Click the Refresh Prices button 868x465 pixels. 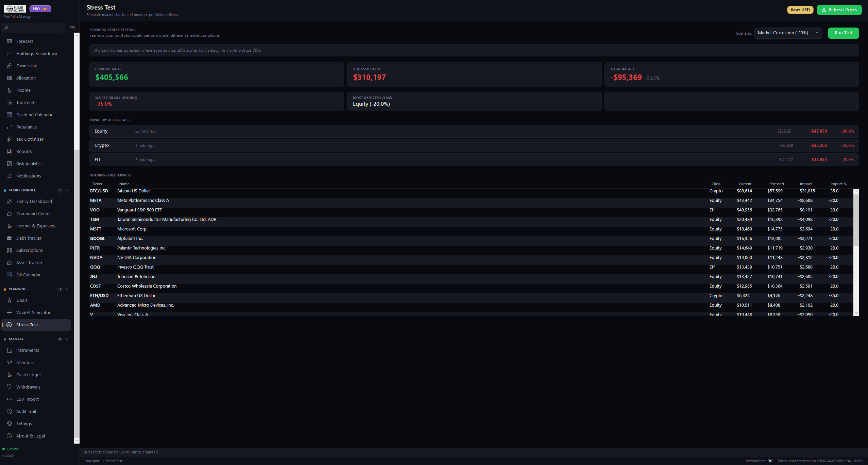(839, 10)
